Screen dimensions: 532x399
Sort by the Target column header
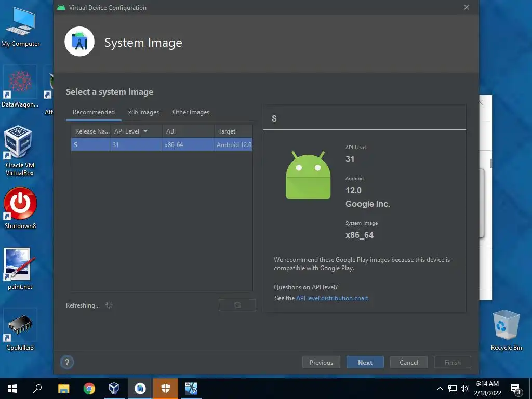pyautogui.click(x=233, y=131)
